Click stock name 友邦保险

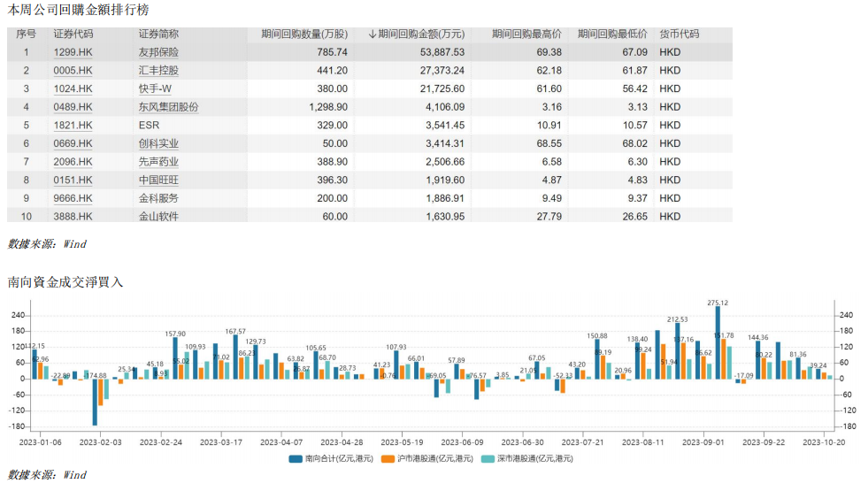158,52
